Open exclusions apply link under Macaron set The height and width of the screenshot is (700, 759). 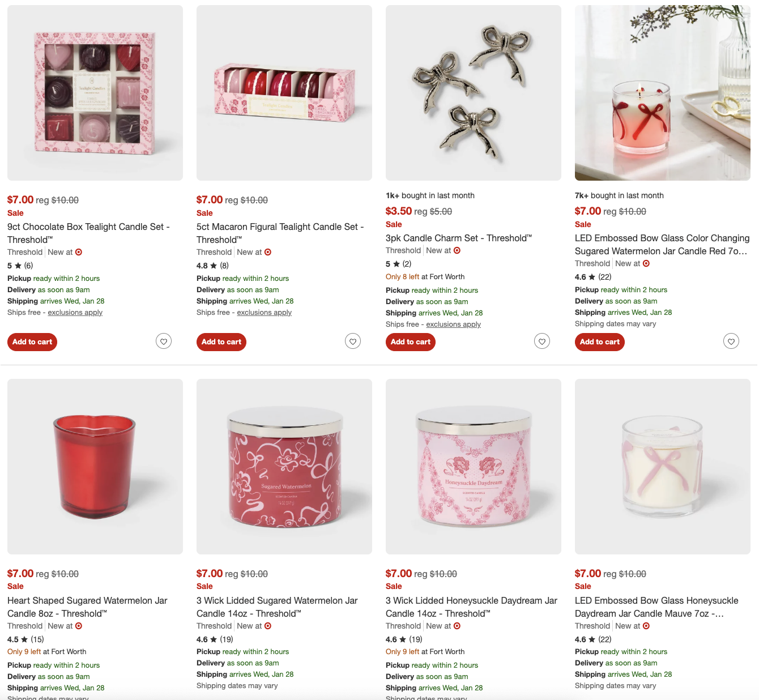[x=265, y=313]
